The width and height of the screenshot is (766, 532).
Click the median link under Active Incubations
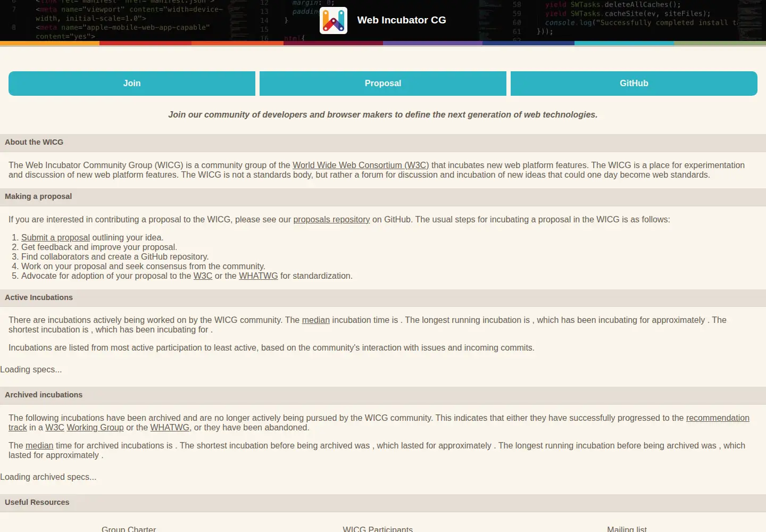click(x=316, y=320)
